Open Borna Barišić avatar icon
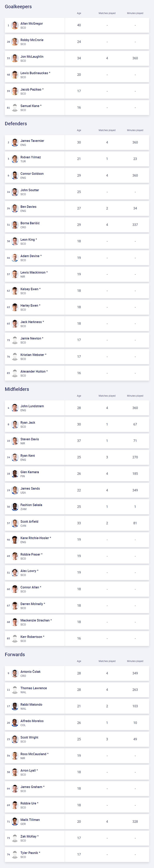This screenshot has width=154, height=868. coord(14,225)
